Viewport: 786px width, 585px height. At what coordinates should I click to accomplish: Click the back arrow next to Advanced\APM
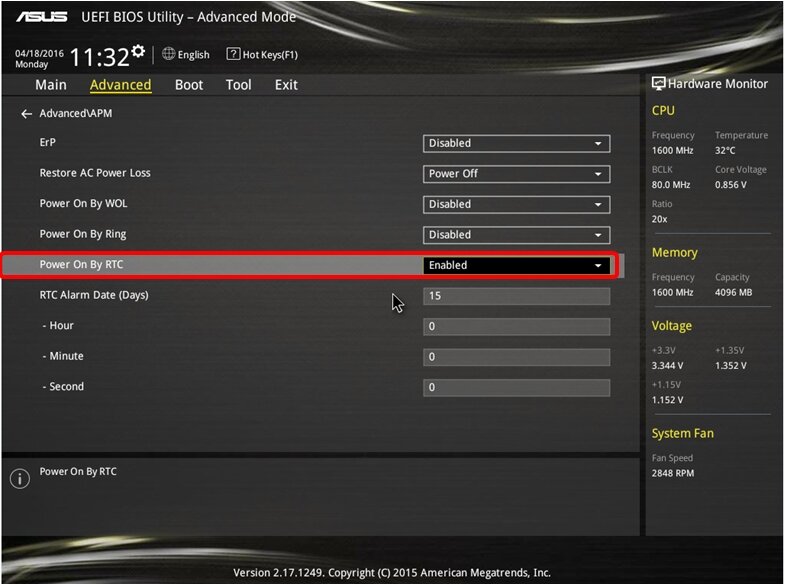pyautogui.click(x=27, y=114)
